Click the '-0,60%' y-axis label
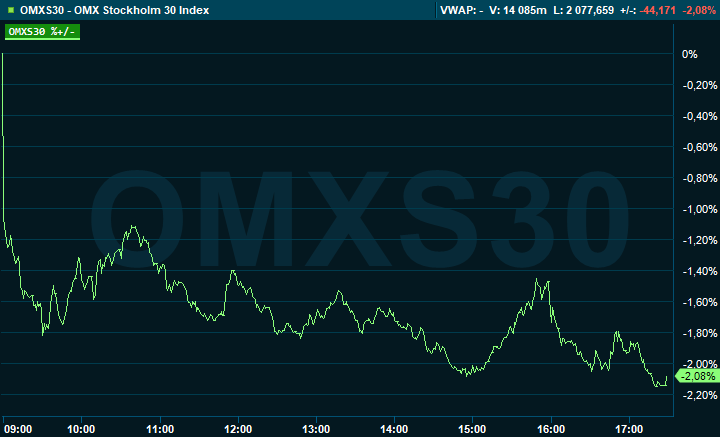 pos(700,147)
